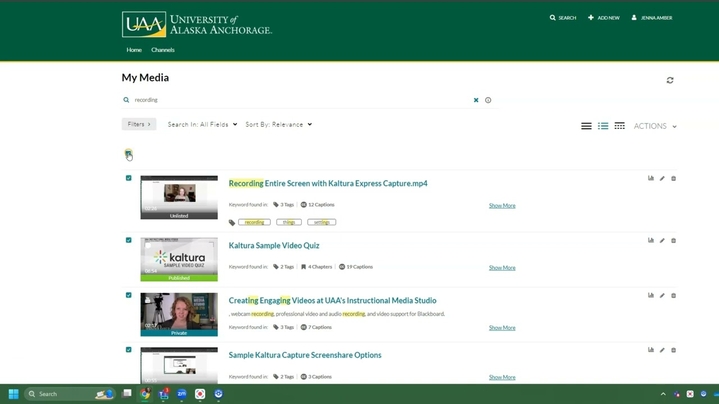Open the Creating Engaging Videos thumbnail
Viewport: 719px width, 404px height.
179,314
